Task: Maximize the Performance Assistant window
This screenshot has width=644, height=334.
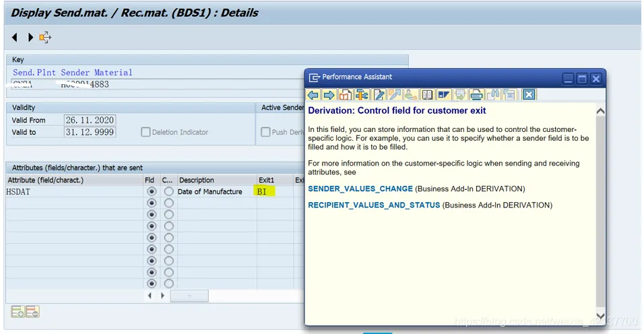Action: [x=582, y=78]
